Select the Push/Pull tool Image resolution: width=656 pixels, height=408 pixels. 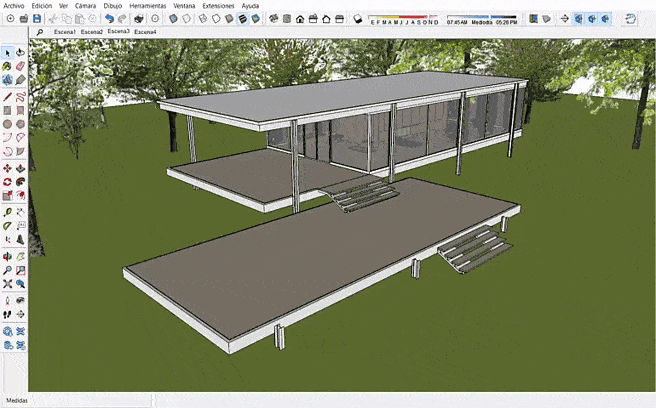pyautogui.click(x=20, y=168)
